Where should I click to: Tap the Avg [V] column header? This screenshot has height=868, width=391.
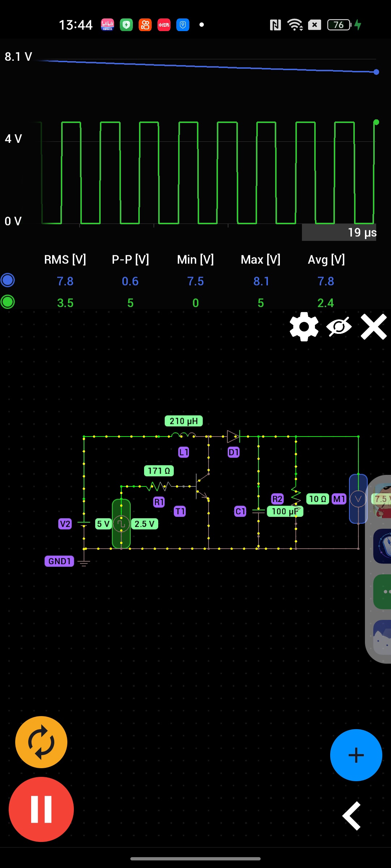point(326,259)
